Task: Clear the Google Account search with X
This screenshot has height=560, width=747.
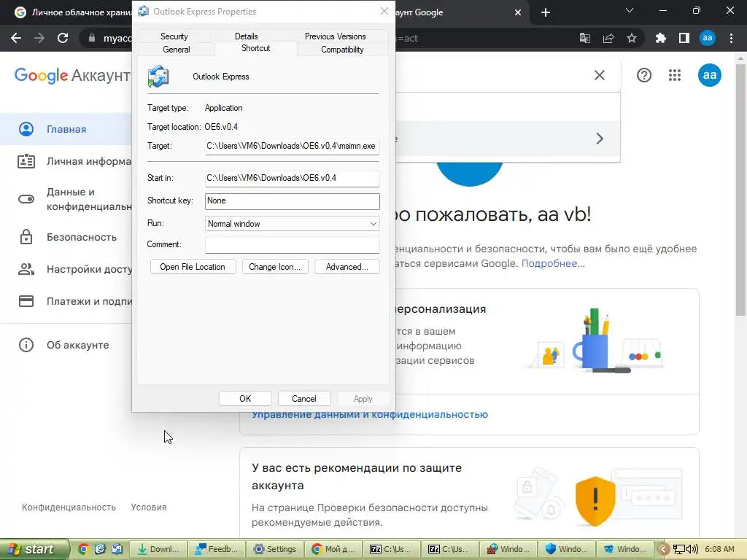Action: [600, 75]
